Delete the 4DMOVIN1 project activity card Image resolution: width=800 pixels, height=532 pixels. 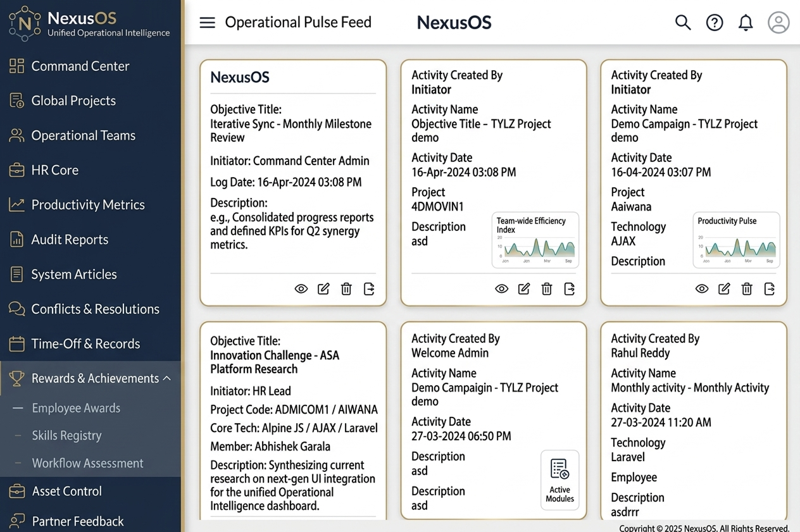pos(547,289)
